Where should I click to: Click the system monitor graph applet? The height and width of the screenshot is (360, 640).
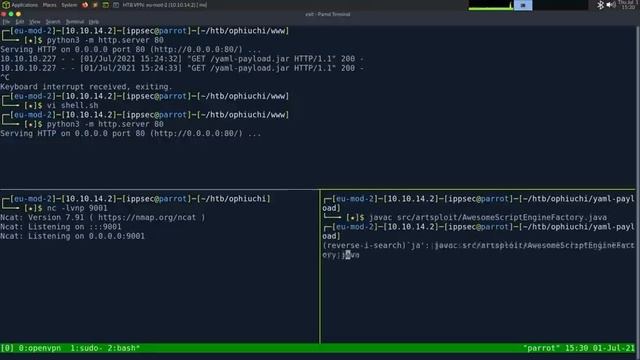click(x=491, y=5)
